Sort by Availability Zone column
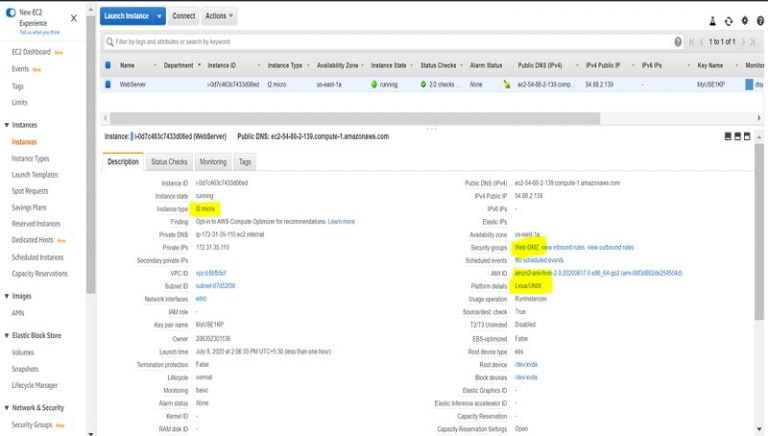Viewport: 768px width, 436px height. click(x=337, y=65)
